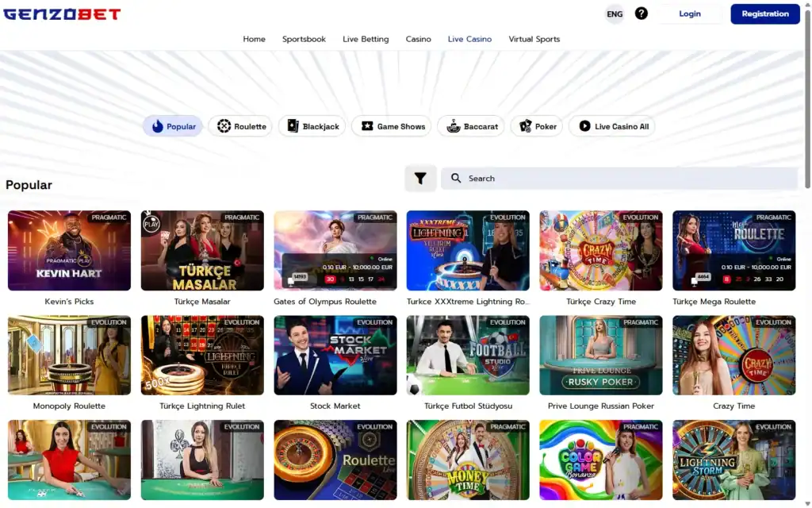Open the Football Studio thumbnail
The height and width of the screenshot is (508, 812).
[x=468, y=355]
